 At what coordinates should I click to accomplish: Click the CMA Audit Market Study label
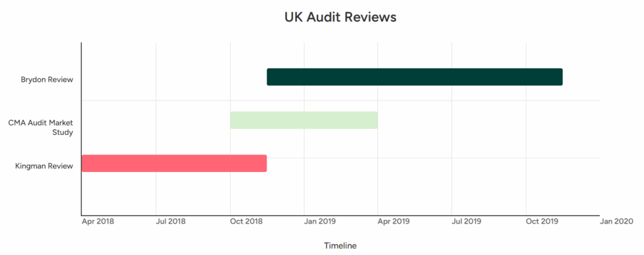point(41,127)
